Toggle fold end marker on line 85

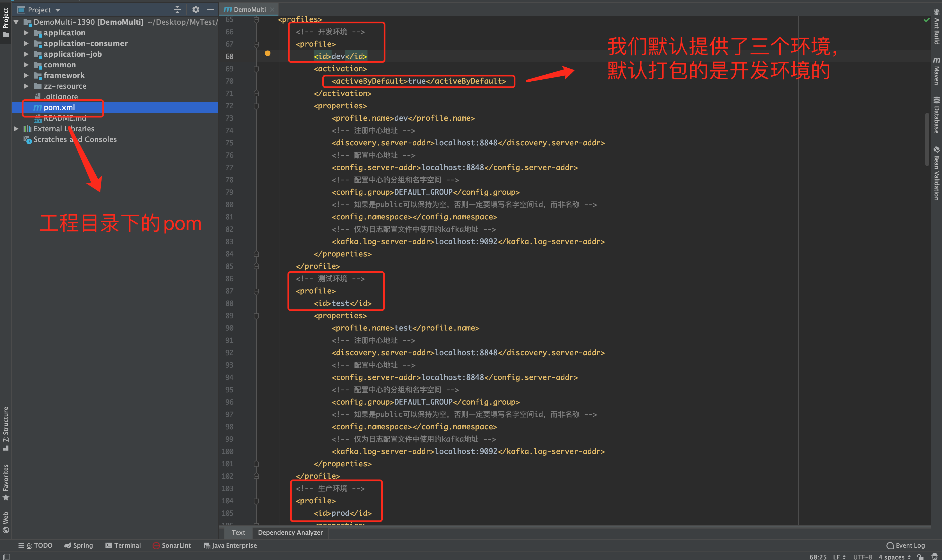[x=256, y=267]
